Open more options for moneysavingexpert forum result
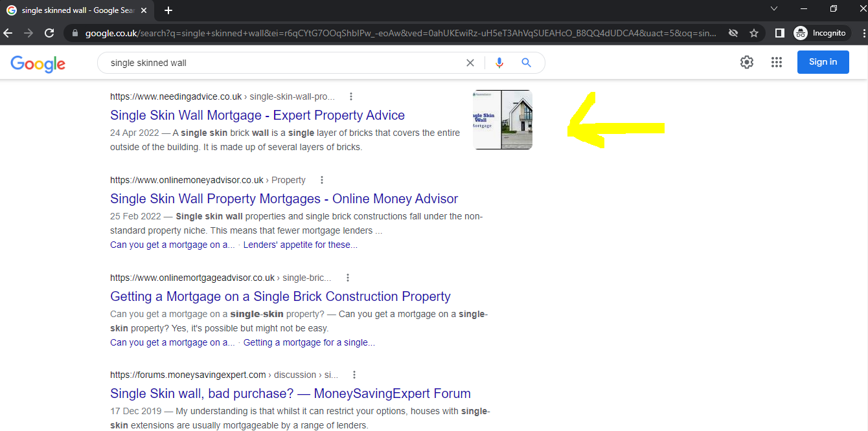Image resolution: width=868 pixels, height=431 pixels. (x=354, y=375)
